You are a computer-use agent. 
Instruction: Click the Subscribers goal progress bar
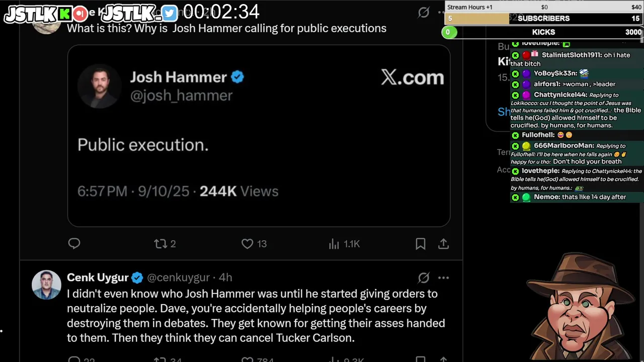tap(543, 19)
